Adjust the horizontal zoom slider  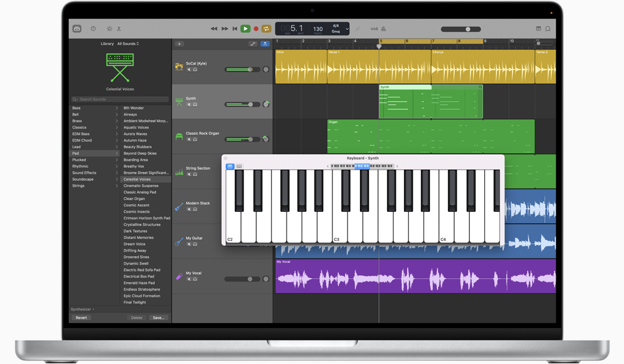click(544, 43)
